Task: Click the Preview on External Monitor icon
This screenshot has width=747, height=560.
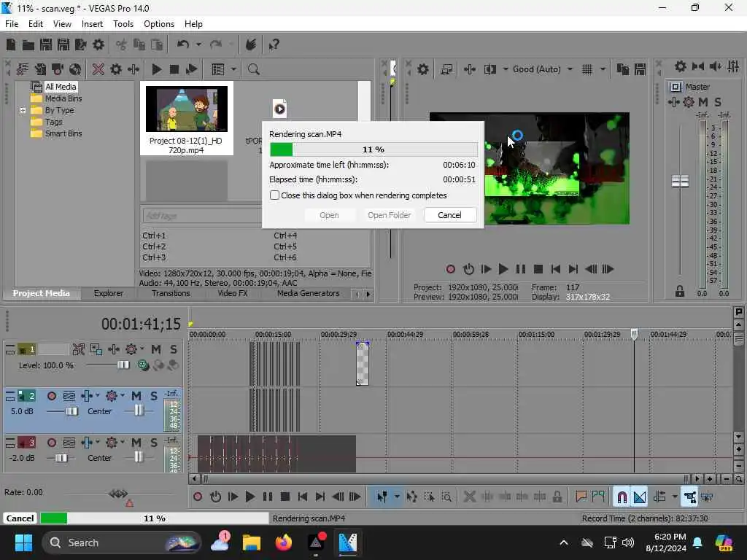Action: click(446, 69)
